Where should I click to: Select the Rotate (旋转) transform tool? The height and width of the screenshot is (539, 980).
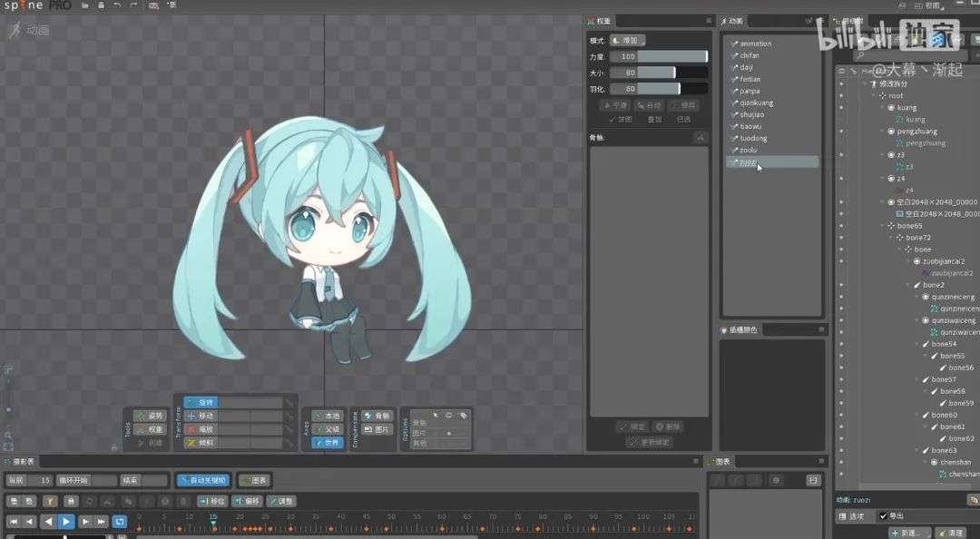coord(201,402)
